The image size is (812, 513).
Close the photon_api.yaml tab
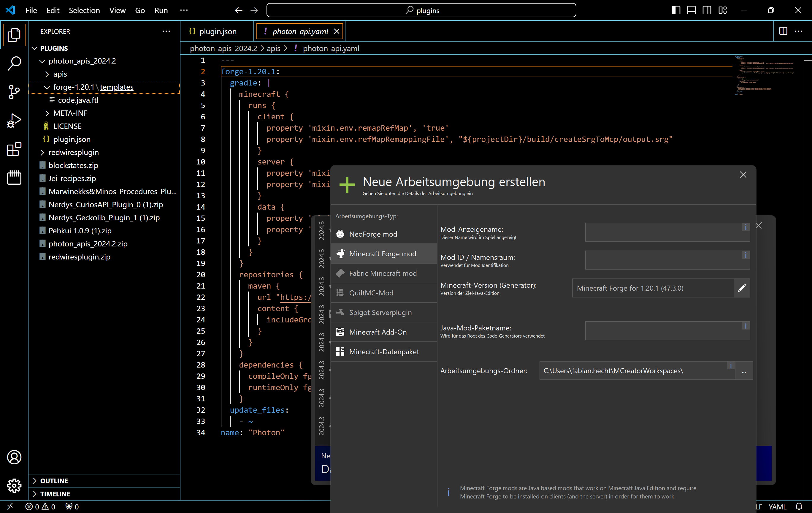(x=337, y=31)
